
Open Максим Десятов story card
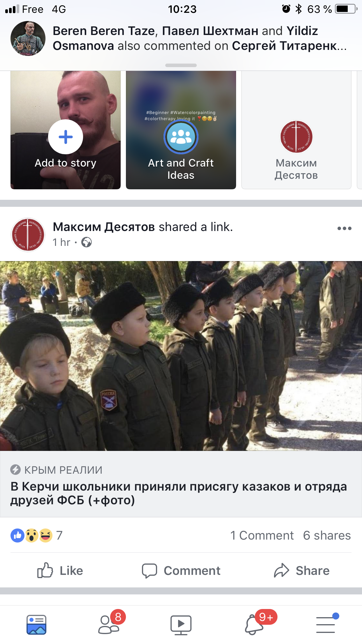click(296, 130)
